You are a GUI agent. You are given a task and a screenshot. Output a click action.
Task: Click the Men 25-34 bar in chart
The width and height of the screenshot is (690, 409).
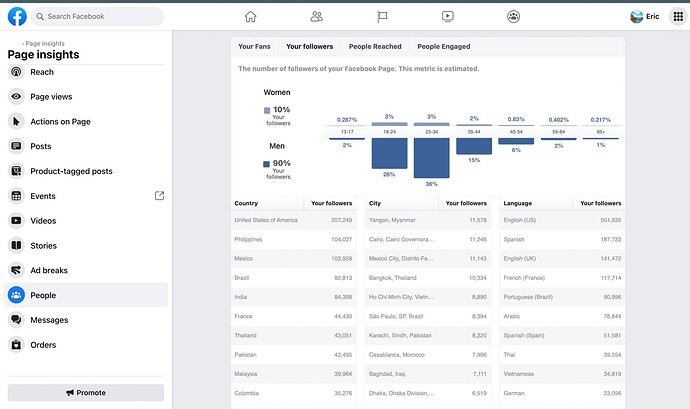coord(431,158)
